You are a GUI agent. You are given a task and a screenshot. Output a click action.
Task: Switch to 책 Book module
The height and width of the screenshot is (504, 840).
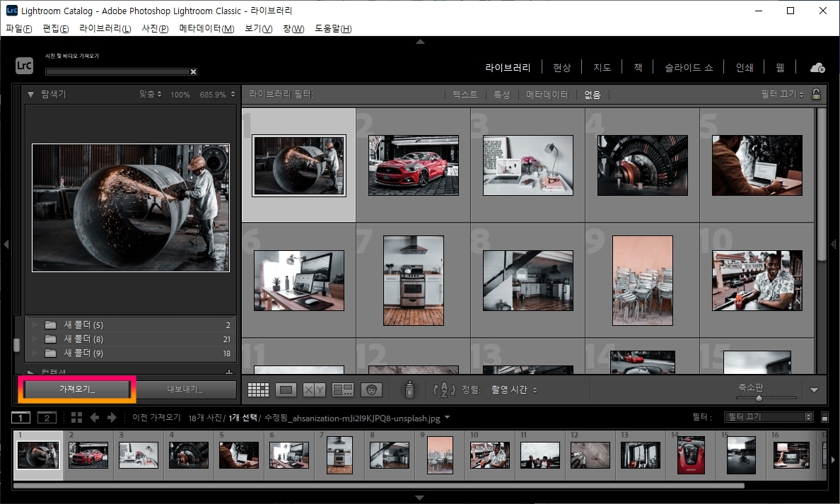pyautogui.click(x=638, y=67)
